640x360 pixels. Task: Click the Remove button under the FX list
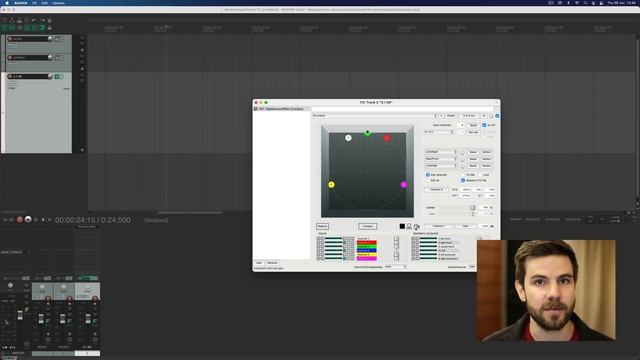point(272,263)
